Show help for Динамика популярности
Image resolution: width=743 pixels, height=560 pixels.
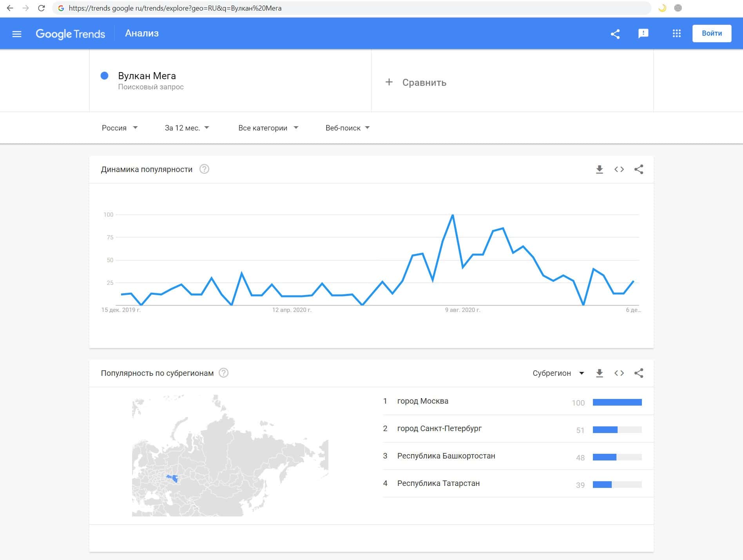click(204, 169)
